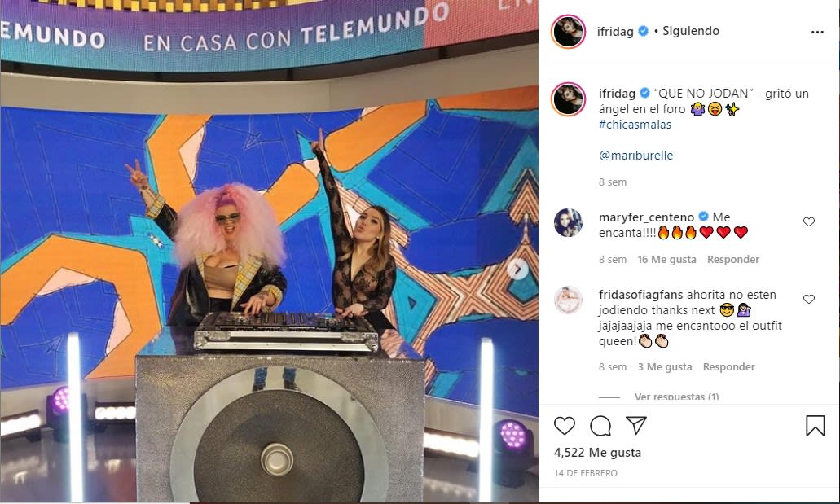The height and width of the screenshot is (504, 840).
Task: View the 4,522 Me gusta list
Action: click(597, 453)
